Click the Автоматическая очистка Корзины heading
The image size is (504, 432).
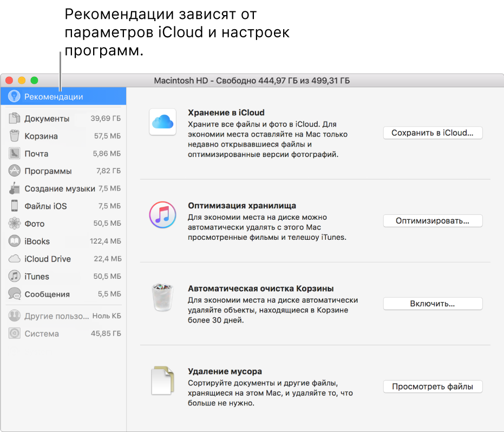261,289
